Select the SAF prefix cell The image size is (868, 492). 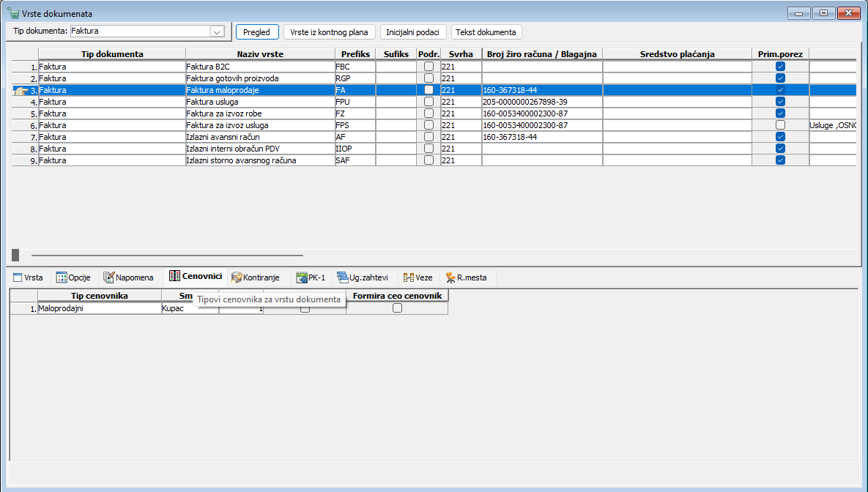pyautogui.click(x=355, y=160)
